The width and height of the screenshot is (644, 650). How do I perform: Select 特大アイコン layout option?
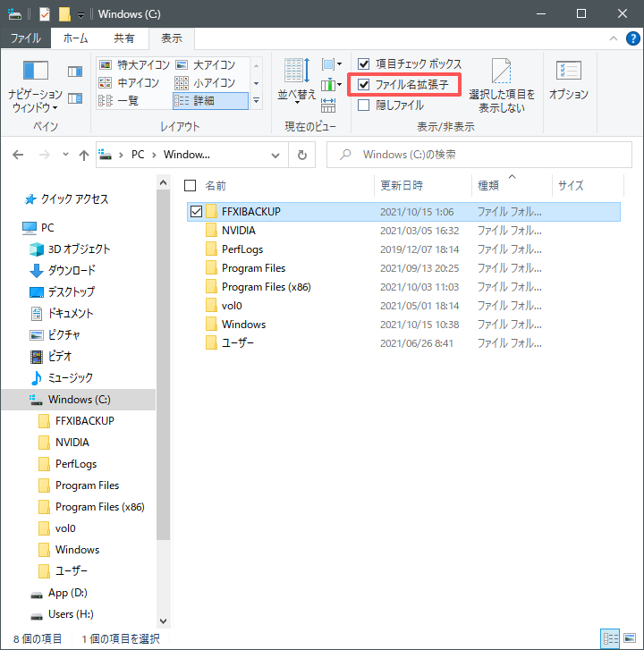coord(132,64)
